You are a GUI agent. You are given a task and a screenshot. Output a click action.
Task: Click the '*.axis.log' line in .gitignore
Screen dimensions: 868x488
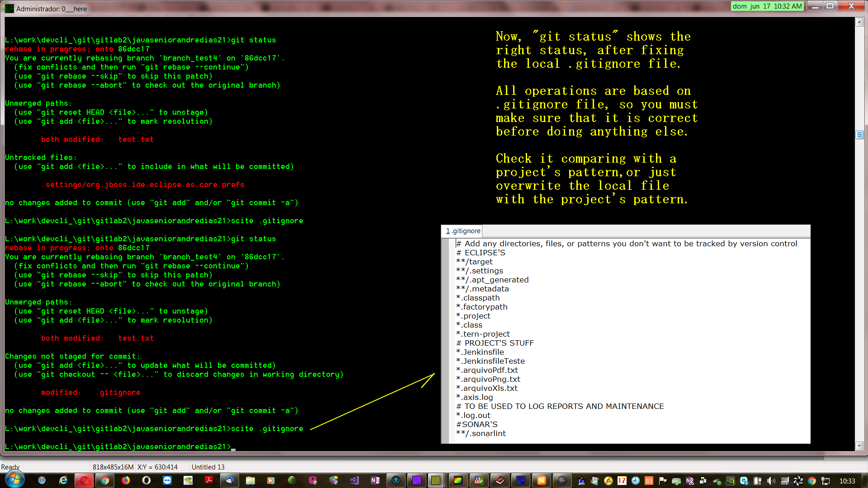(x=475, y=397)
